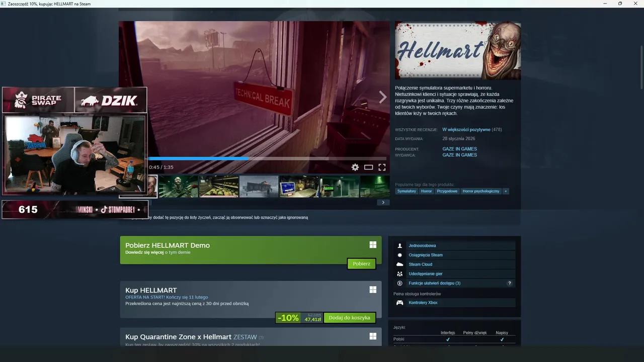Click viewer count 615 in overlay
Viewport: 644px width, 362px height.
coord(28,210)
